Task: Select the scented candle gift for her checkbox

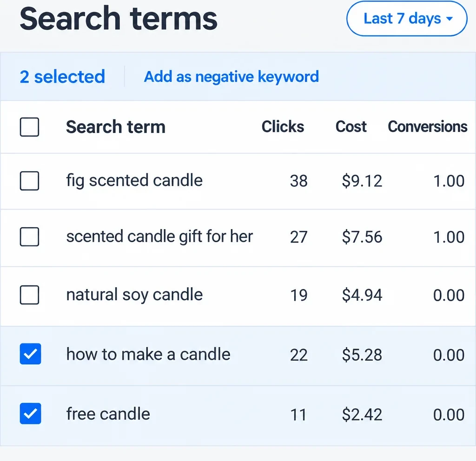Action: click(29, 237)
